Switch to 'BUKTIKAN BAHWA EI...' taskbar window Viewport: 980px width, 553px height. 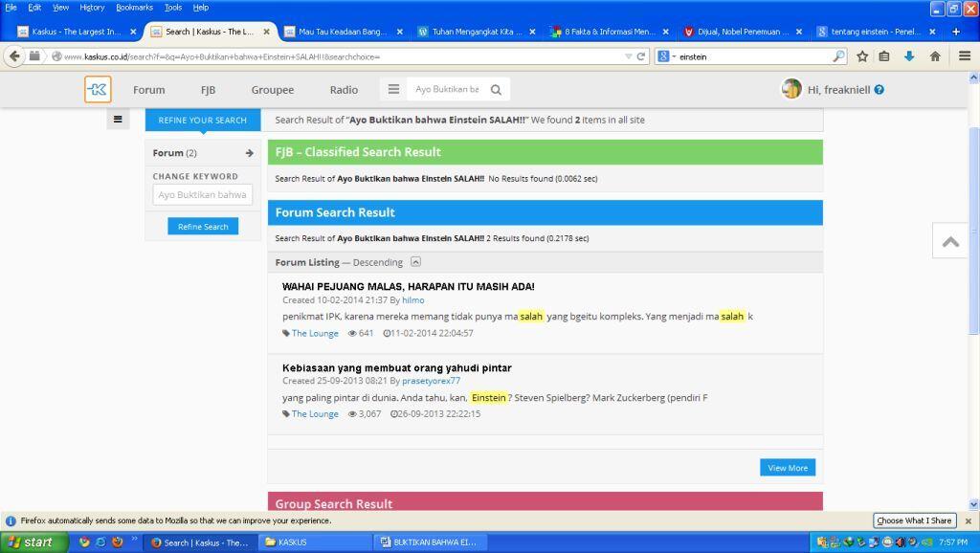point(432,542)
